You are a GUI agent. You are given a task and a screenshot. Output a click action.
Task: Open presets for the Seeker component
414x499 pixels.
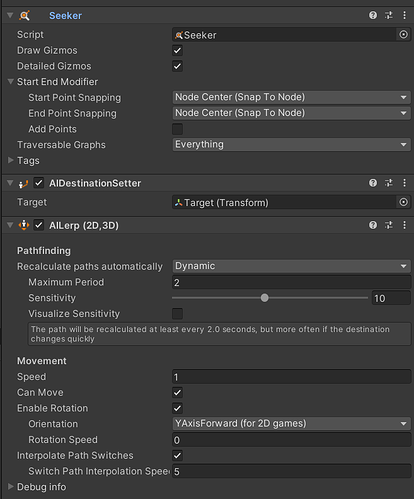click(389, 15)
